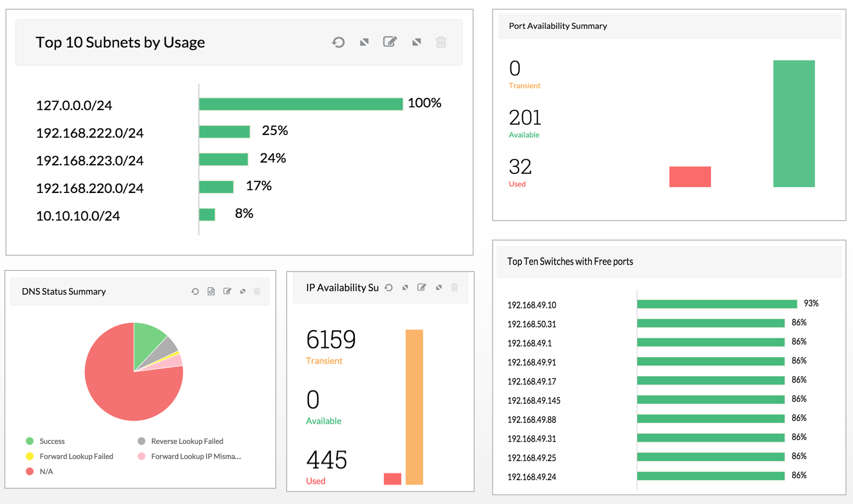Click the 6159 Transient IP count
853x504 pixels.
pyautogui.click(x=331, y=340)
